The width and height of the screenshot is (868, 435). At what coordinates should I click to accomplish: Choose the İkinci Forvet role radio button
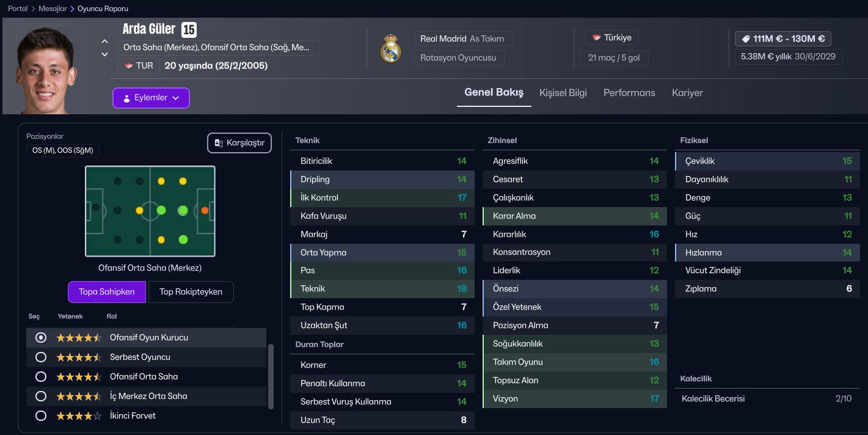click(41, 415)
